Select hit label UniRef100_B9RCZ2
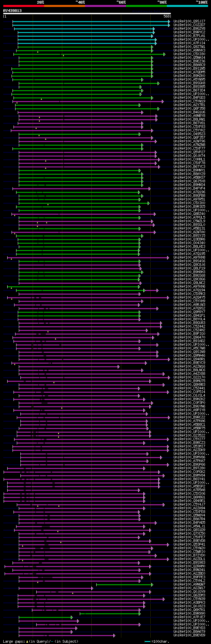The image size is (211, 644). pyautogui.click(x=189, y=417)
